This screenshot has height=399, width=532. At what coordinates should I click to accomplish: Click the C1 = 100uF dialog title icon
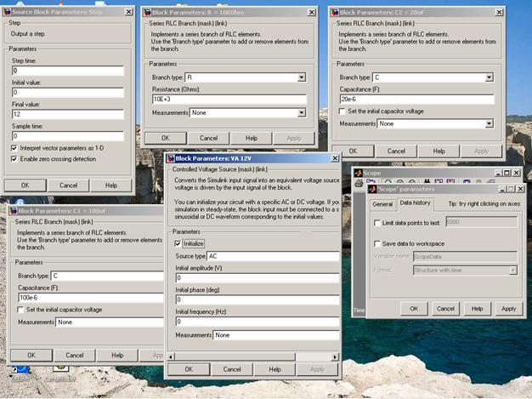12,209
